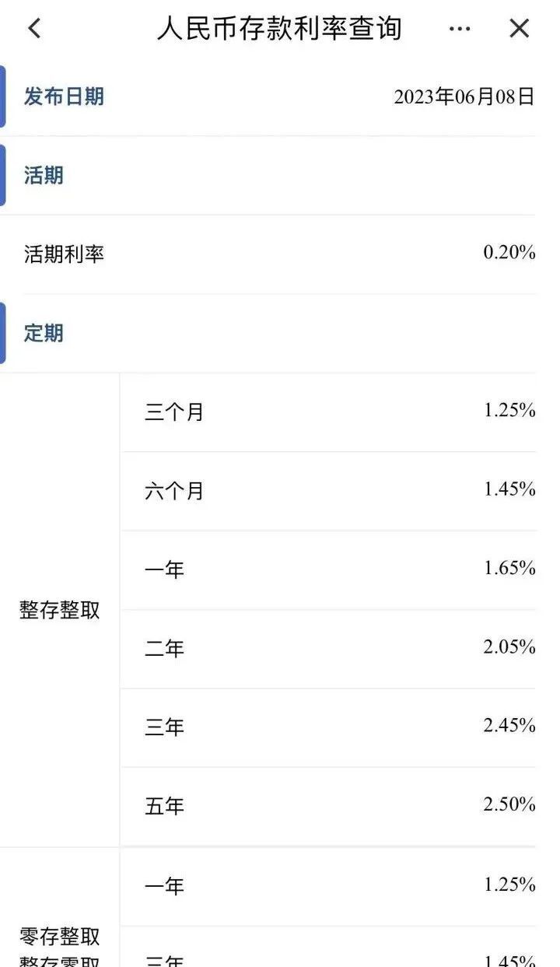The height and width of the screenshot is (967, 560).
Task: Select the 五年 term row
Action: pos(165,806)
